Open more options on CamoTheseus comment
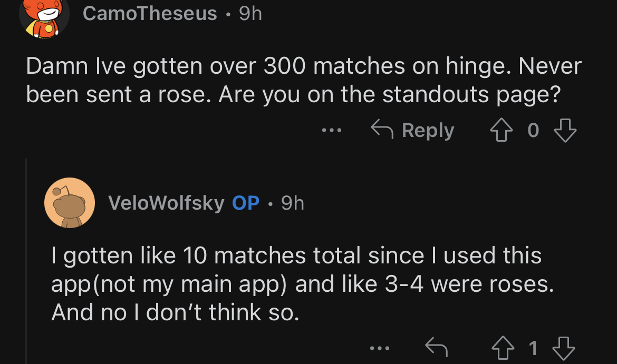The image size is (617, 364). tap(331, 130)
